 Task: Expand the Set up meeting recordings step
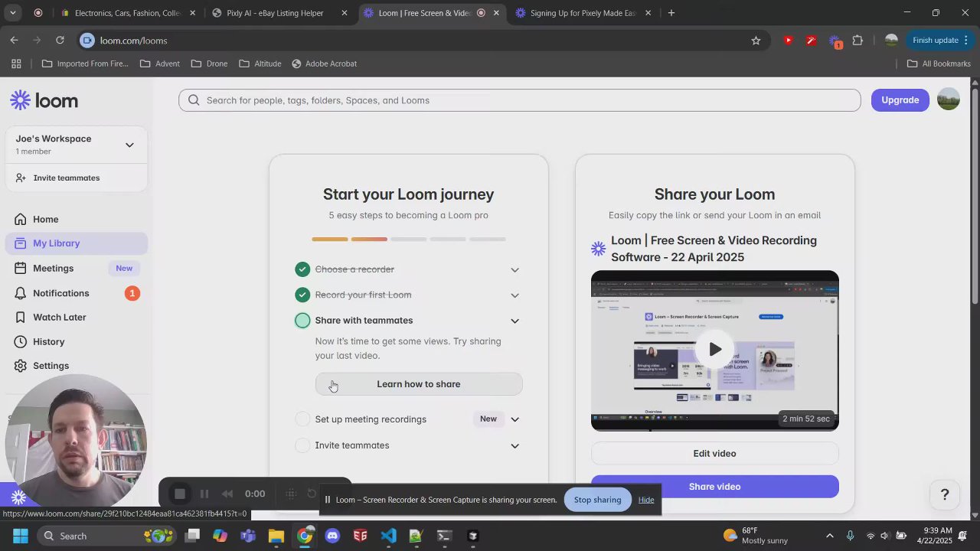pos(514,419)
